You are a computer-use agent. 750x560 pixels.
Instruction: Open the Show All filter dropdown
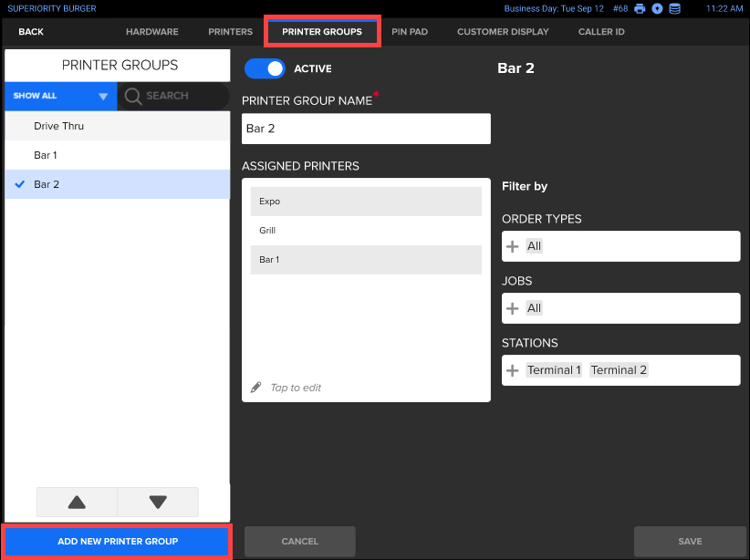coord(60,96)
